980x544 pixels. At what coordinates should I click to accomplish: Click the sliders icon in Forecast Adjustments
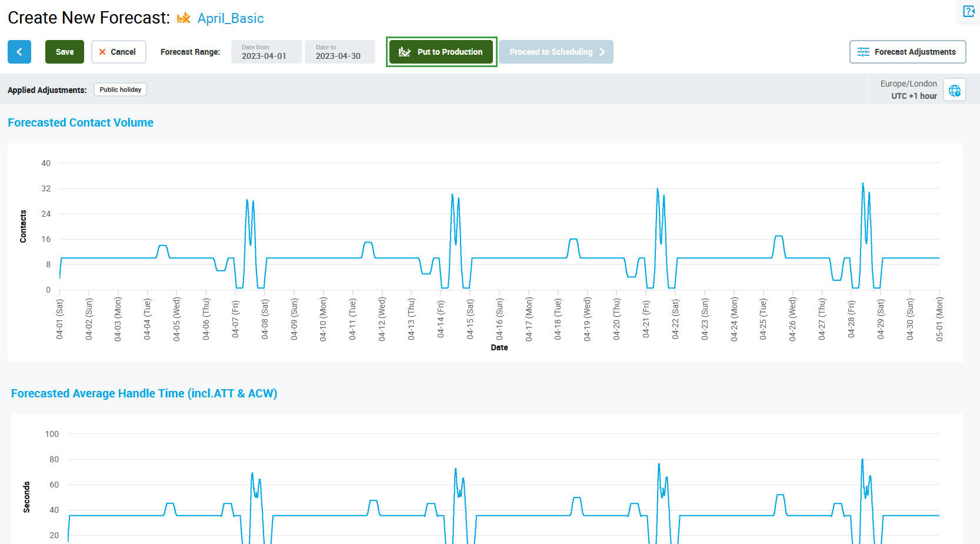(863, 52)
